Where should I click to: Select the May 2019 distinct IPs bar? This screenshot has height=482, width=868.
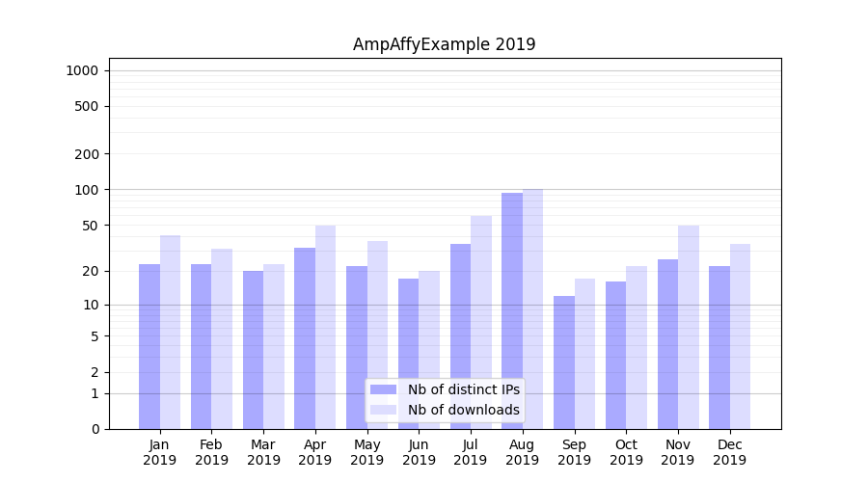pos(357,347)
